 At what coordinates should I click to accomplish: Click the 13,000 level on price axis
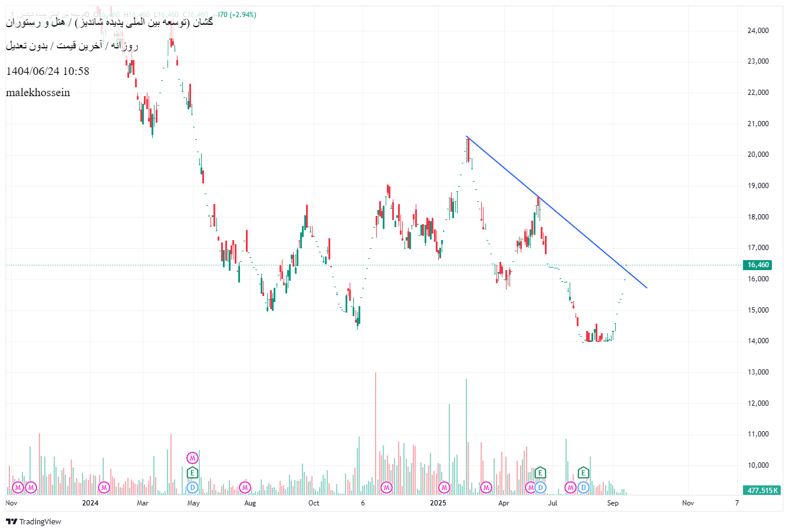click(758, 372)
